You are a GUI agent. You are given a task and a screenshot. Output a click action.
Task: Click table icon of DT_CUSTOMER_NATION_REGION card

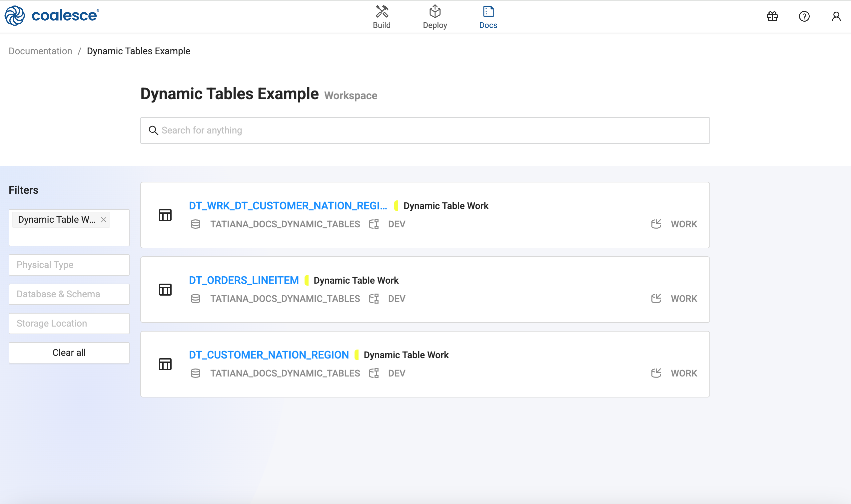point(165,364)
